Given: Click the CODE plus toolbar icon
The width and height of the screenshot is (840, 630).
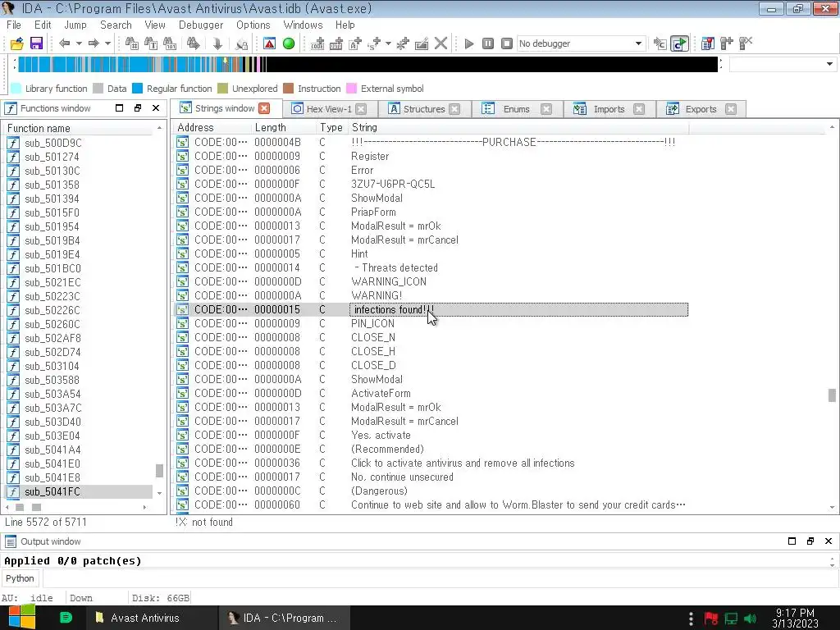Looking at the screenshot, I should [x=317, y=43].
